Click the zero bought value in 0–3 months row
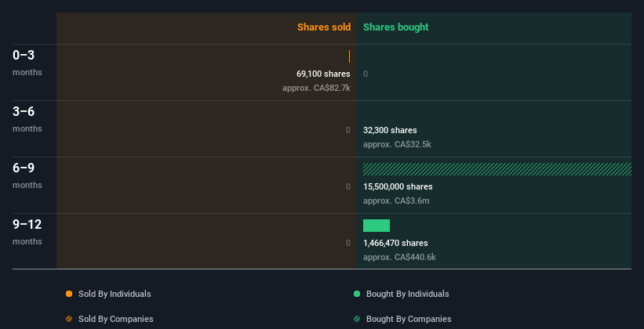The width and height of the screenshot is (644, 329). (366, 74)
